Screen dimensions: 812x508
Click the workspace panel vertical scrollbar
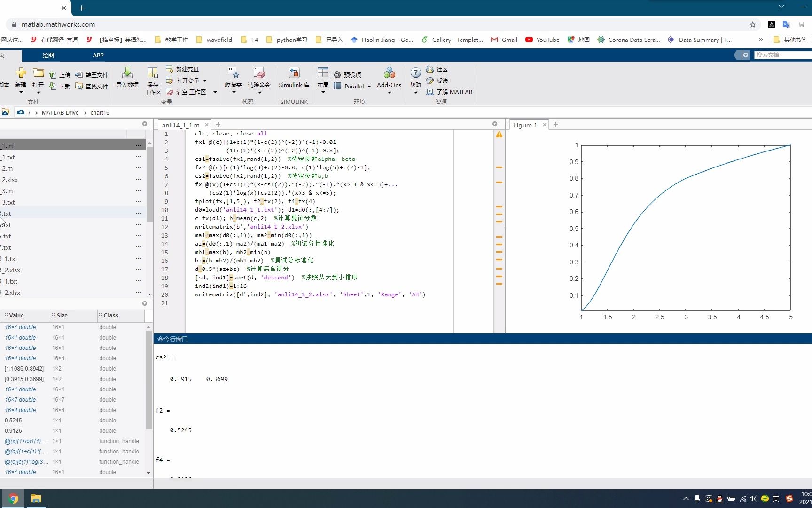[x=148, y=380]
